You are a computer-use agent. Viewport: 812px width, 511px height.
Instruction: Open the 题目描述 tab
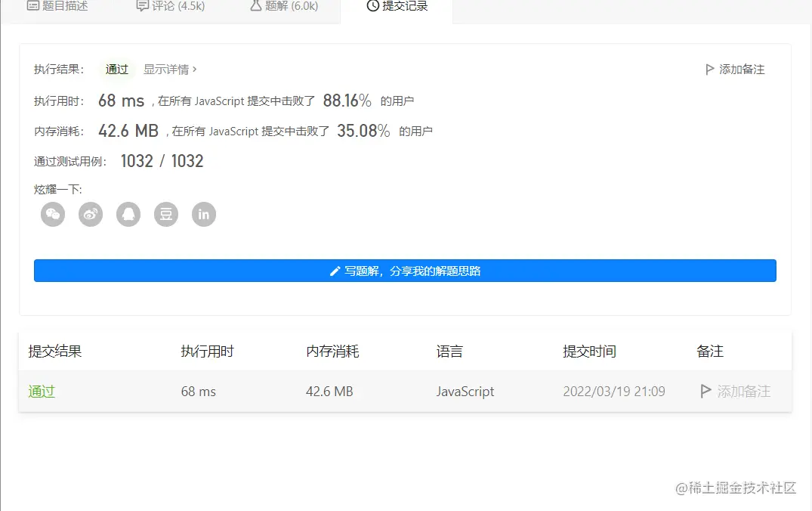57,6
